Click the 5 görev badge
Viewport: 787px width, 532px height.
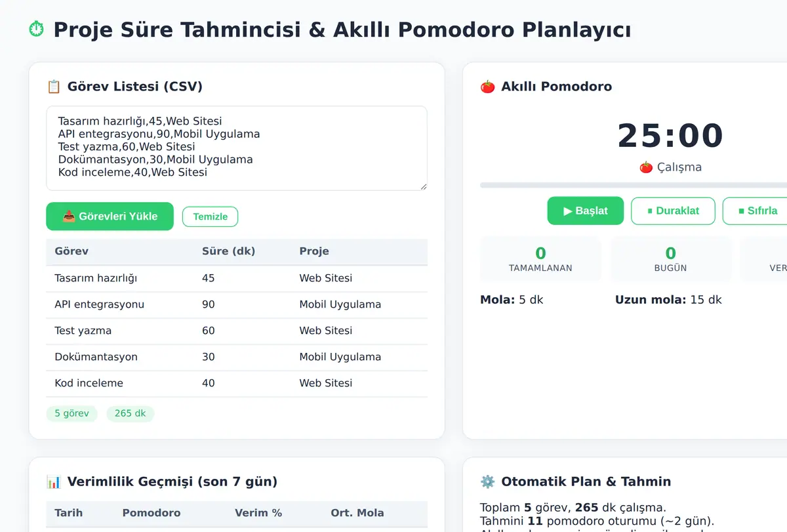pyautogui.click(x=71, y=414)
